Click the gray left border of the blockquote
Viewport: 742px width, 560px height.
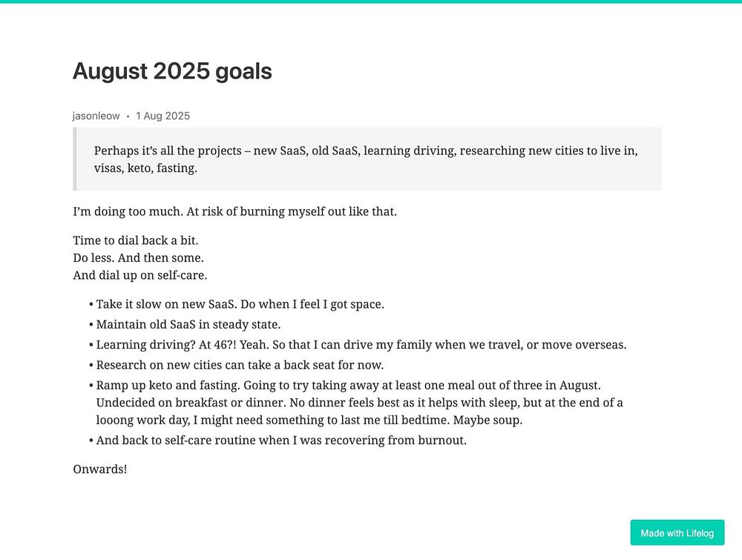click(x=75, y=159)
